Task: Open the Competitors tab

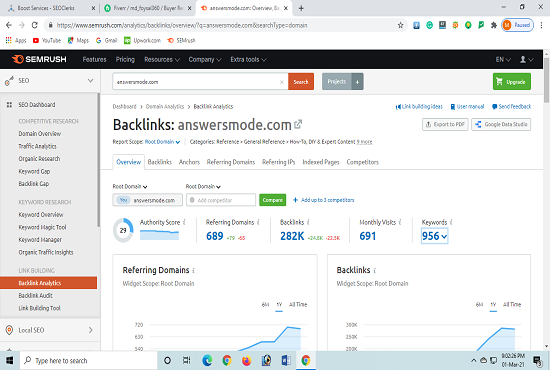Action: click(363, 162)
